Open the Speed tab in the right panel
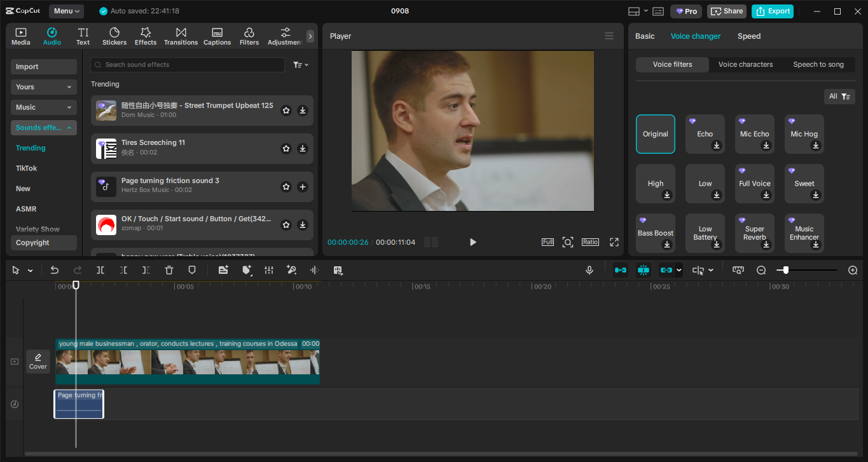 pyautogui.click(x=748, y=36)
